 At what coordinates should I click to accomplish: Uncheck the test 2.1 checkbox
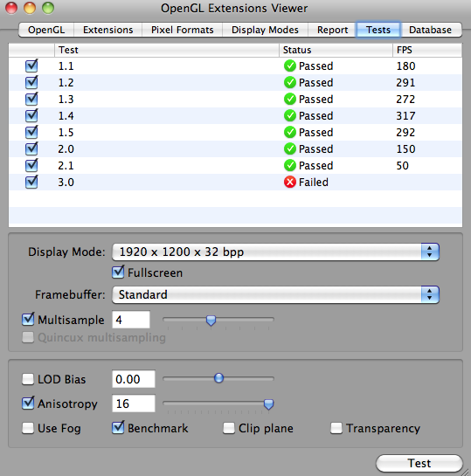(31, 165)
